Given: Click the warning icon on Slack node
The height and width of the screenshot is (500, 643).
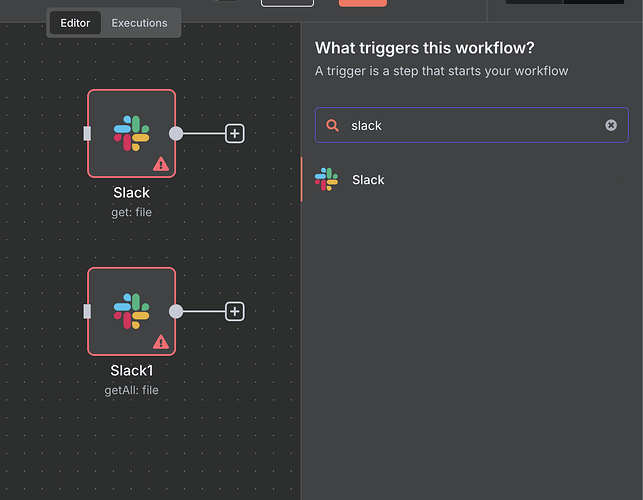Looking at the screenshot, I should point(161,164).
